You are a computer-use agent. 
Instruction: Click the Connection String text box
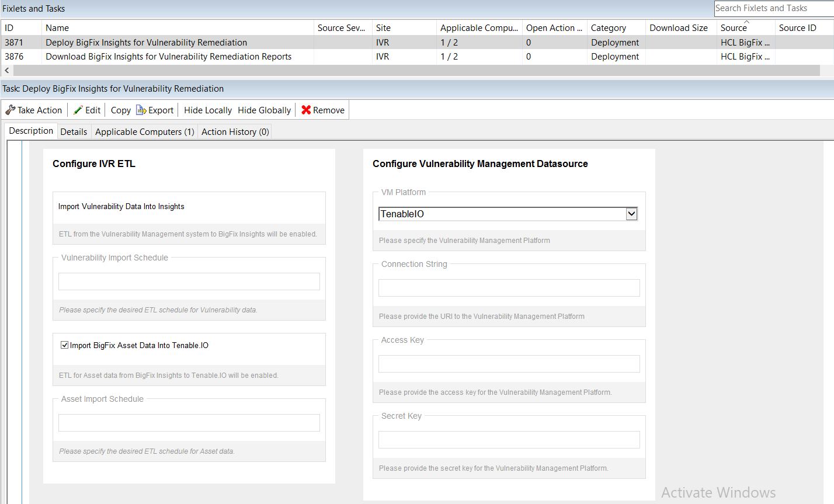[x=509, y=288]
